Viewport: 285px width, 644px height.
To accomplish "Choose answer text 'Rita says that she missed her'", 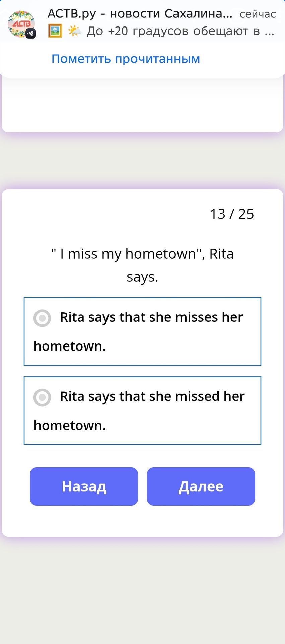I will click(x=152, y=397).
